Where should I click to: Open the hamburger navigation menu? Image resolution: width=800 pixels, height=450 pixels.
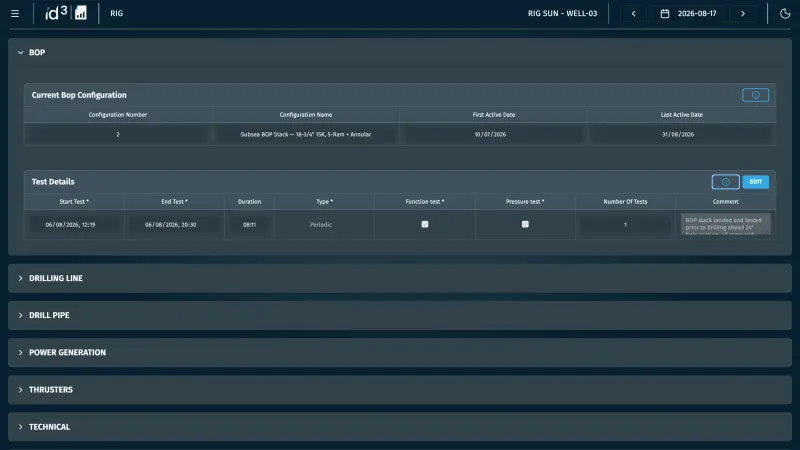click(15, 14)
